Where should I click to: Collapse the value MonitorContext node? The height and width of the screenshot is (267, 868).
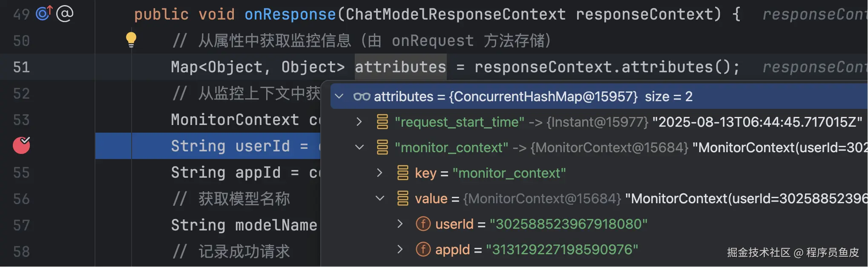pyautogui.click(x=380, y=198)
